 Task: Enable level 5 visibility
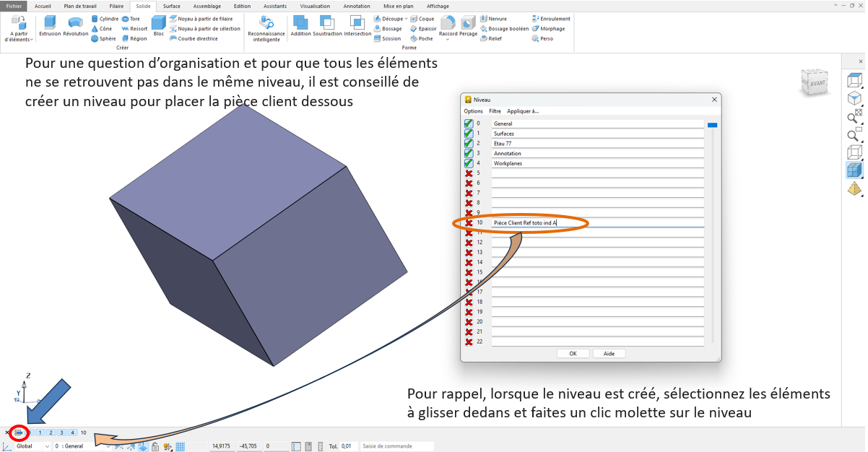[x=469, y=173]
